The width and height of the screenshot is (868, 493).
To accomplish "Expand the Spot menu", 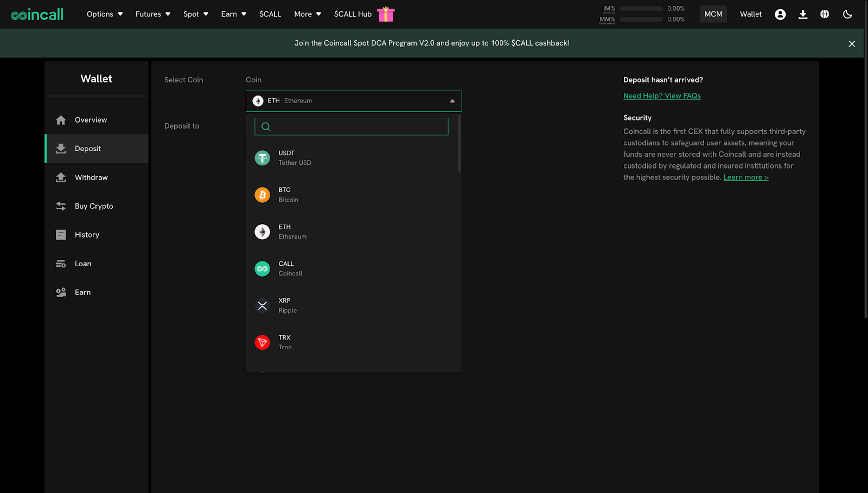I will click(196, 14).
